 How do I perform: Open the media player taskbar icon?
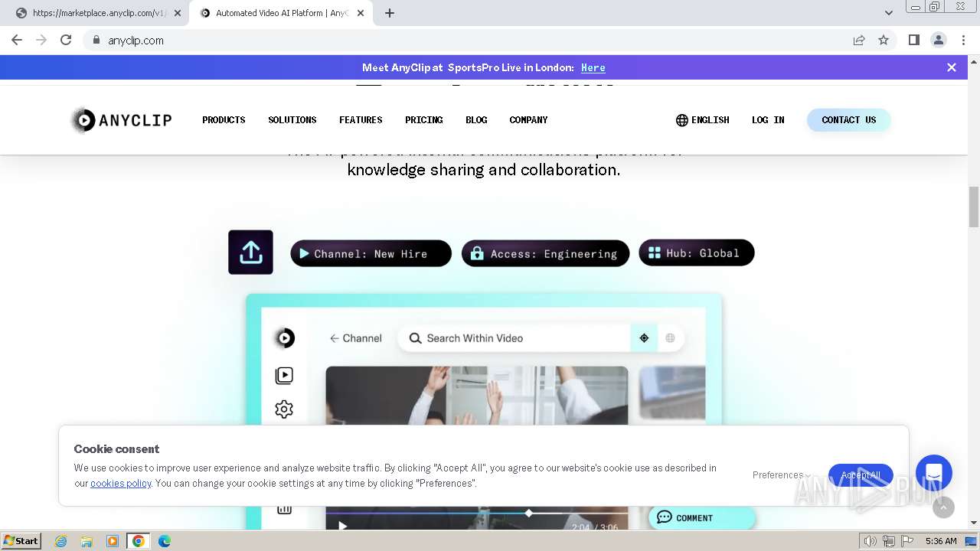pos(113,541)
